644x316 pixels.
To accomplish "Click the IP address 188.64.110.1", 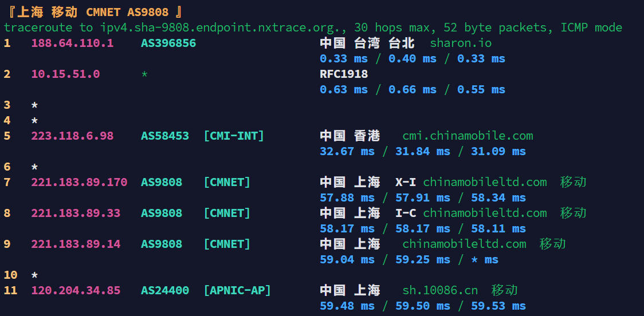I will 72,43.
